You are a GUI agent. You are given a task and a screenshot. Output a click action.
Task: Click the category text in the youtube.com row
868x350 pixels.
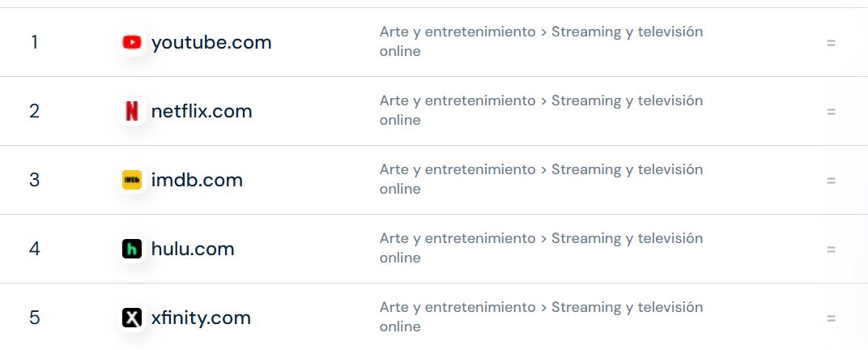click(x=541, y=41)
